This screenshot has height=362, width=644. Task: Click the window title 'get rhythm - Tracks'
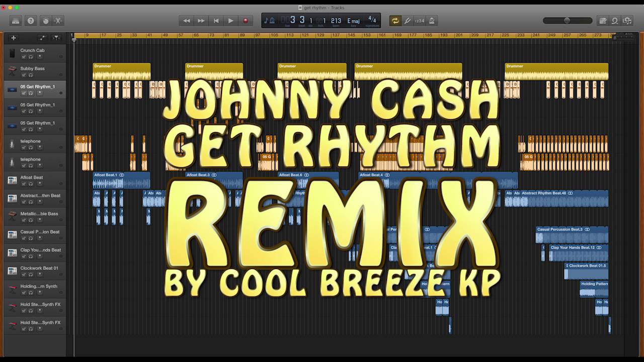pyautogui.click(x=324, y=8)
